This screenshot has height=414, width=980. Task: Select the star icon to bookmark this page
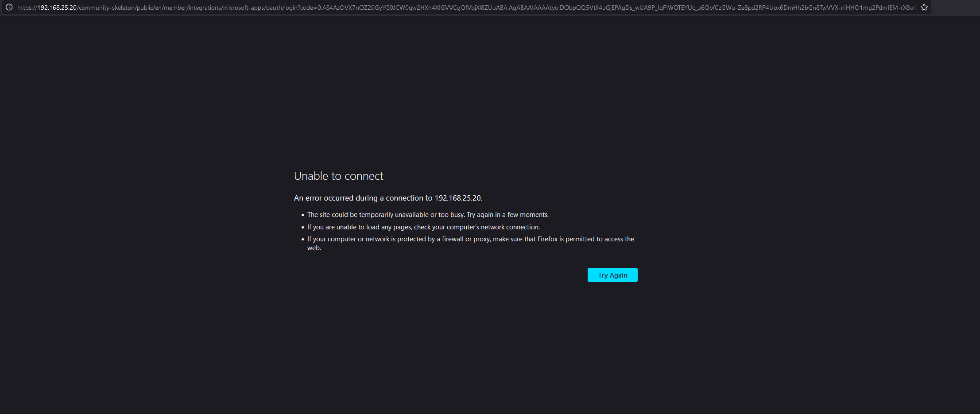pyautogui.click(x=924, y=7)
